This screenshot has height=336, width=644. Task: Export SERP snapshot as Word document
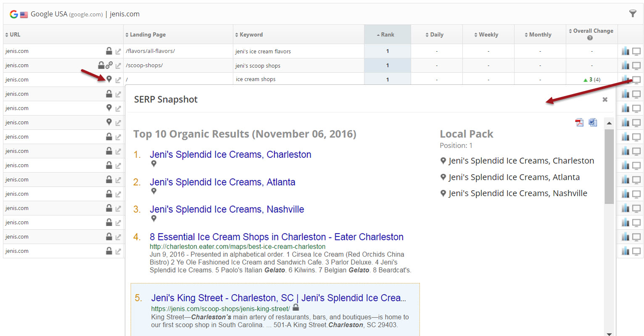tap(593, 122)
